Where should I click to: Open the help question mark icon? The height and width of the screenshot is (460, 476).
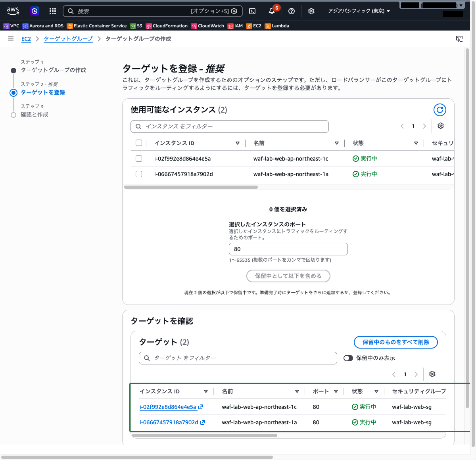coord(292,11)
